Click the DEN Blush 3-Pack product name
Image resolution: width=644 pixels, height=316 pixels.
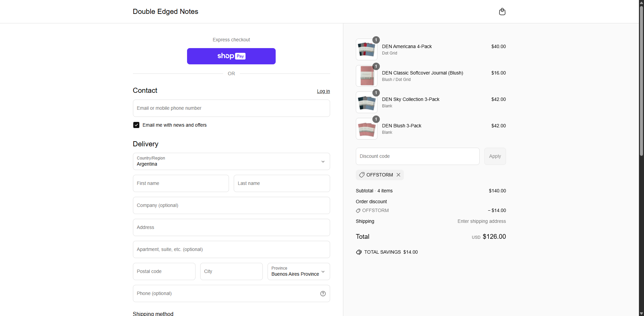[401, 126]
